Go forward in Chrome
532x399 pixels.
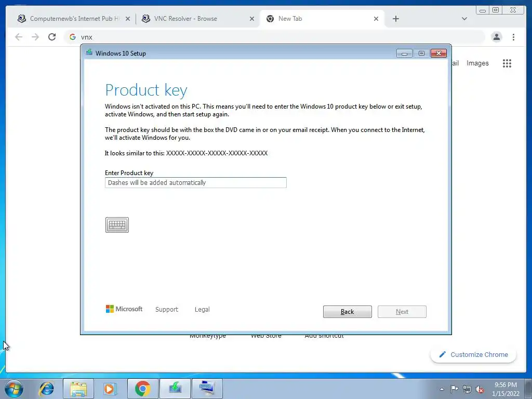coord(35,37)
